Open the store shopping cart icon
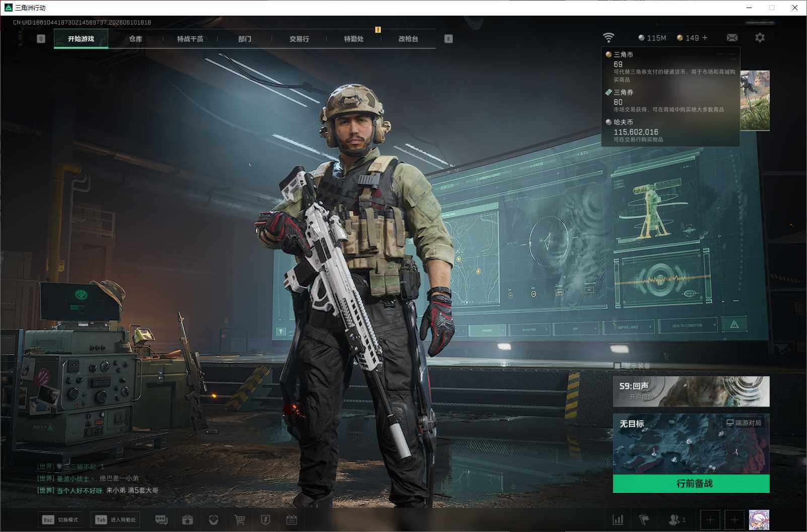Screen dimensions: 807x532 tap(240, 520)
